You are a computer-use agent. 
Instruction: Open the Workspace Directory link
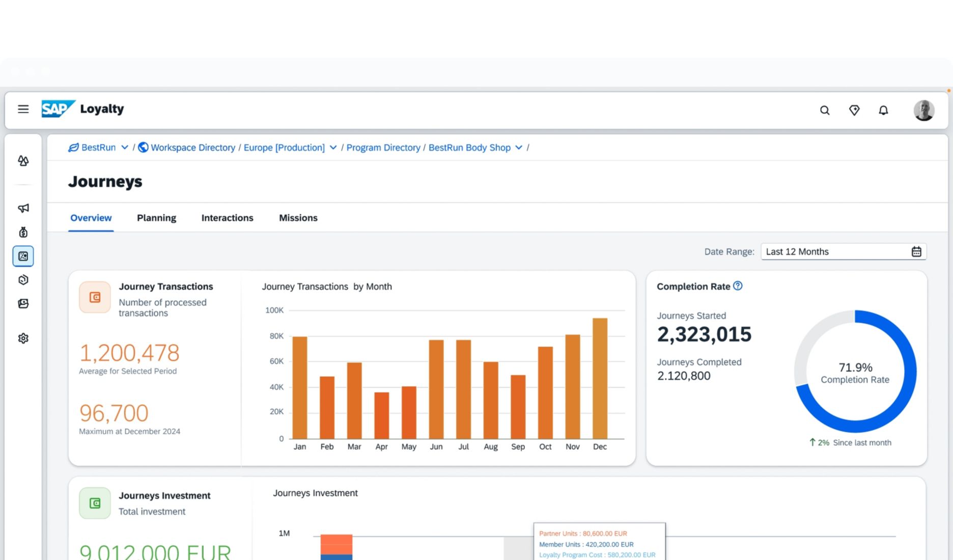point(192,148)
